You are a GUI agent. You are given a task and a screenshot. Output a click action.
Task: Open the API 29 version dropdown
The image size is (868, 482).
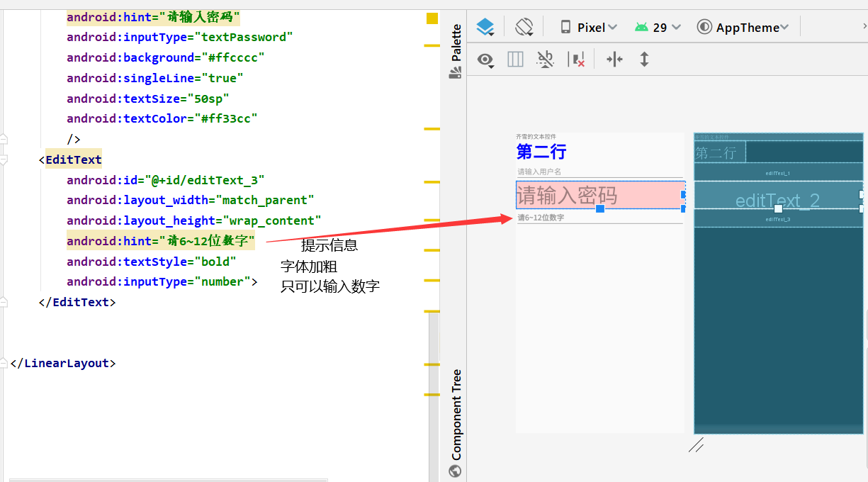click(658, 27)
